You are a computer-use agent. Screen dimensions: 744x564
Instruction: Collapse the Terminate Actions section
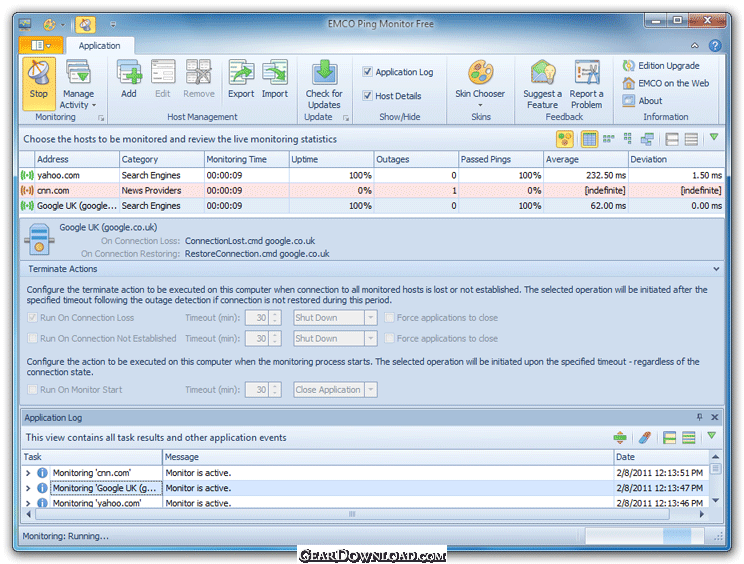[716, 268]
